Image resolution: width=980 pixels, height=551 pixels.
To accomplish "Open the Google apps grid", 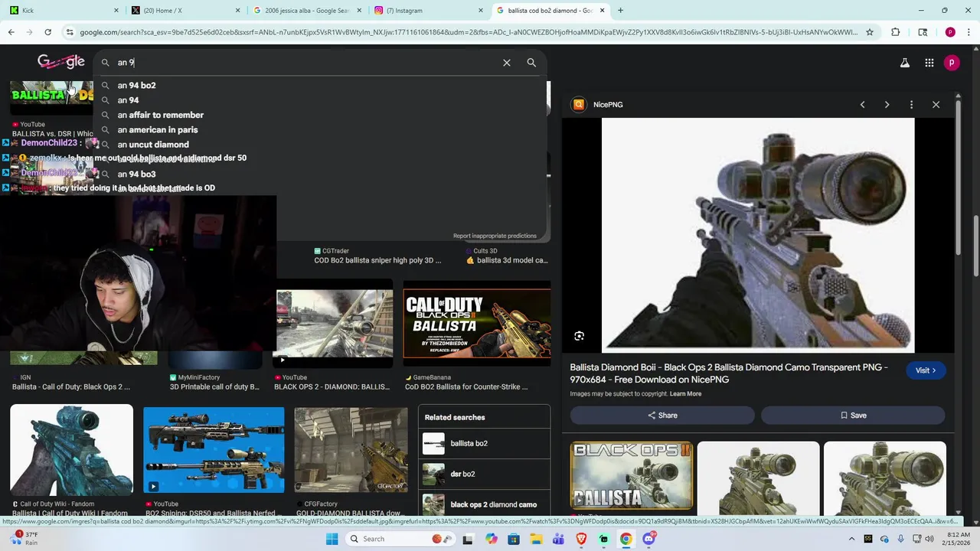I will [x=929, y=63].
